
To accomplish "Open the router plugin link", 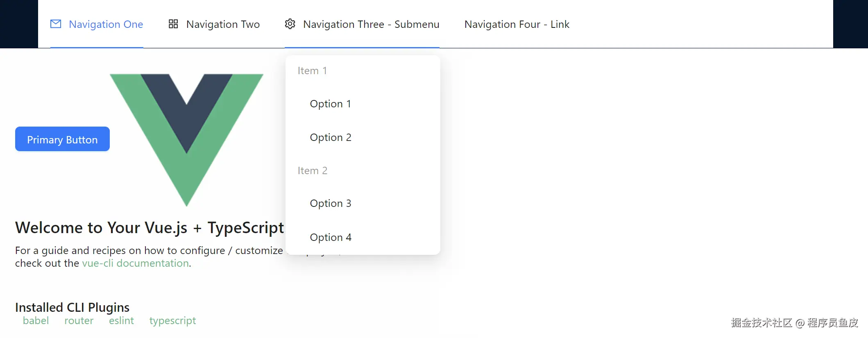I will click(x=79, y=321).
